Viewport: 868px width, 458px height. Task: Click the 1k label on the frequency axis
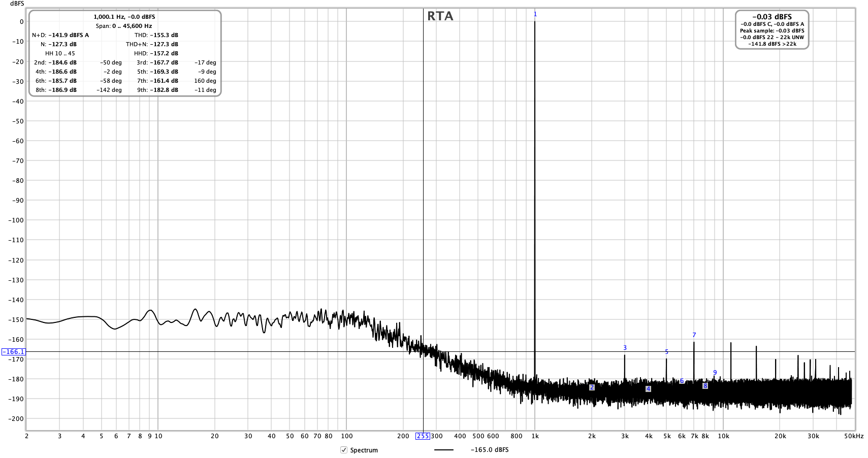tap(535, 436)
